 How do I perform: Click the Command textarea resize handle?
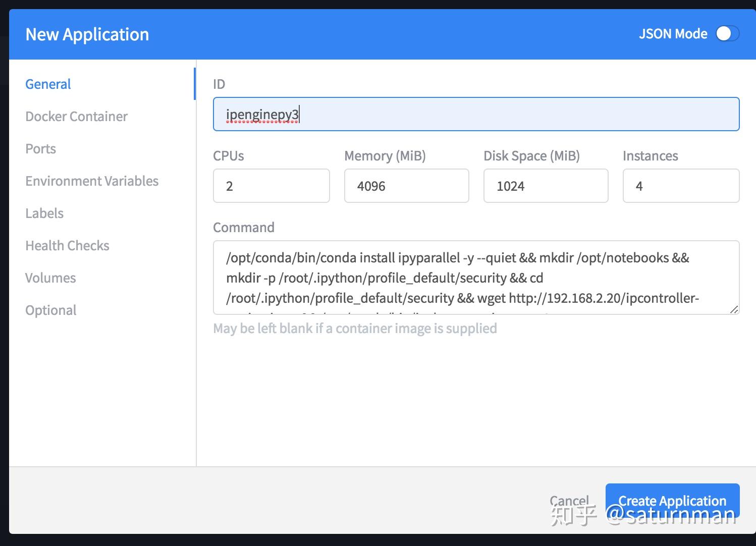734,309
